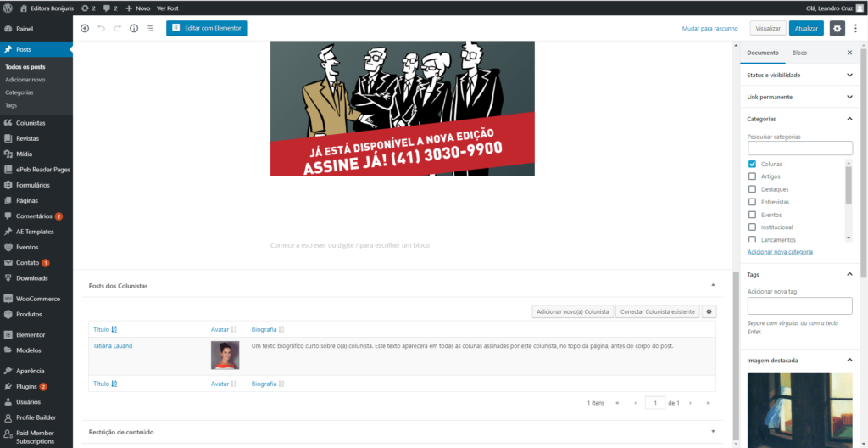The height and width of the screenshot is (448, 868).
Task: Click the Visualizar button
Action: click(768, 28)
